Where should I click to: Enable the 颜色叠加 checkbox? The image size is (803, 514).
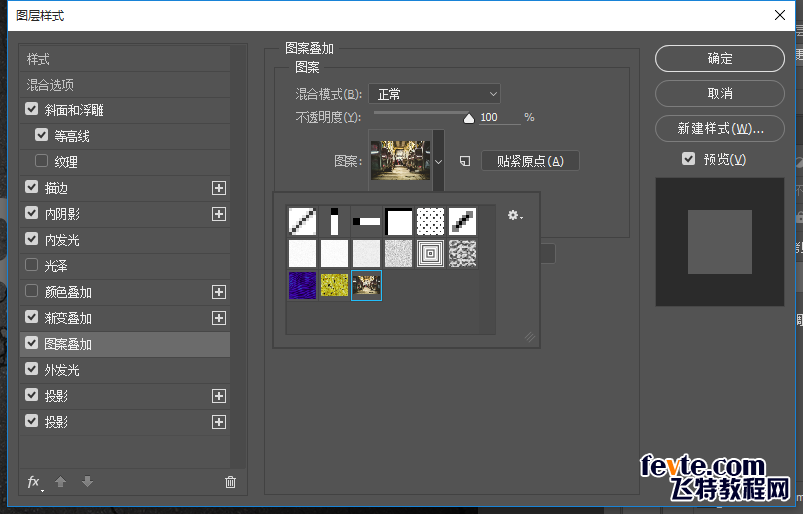pyautogui.click(x=32, y=291)
